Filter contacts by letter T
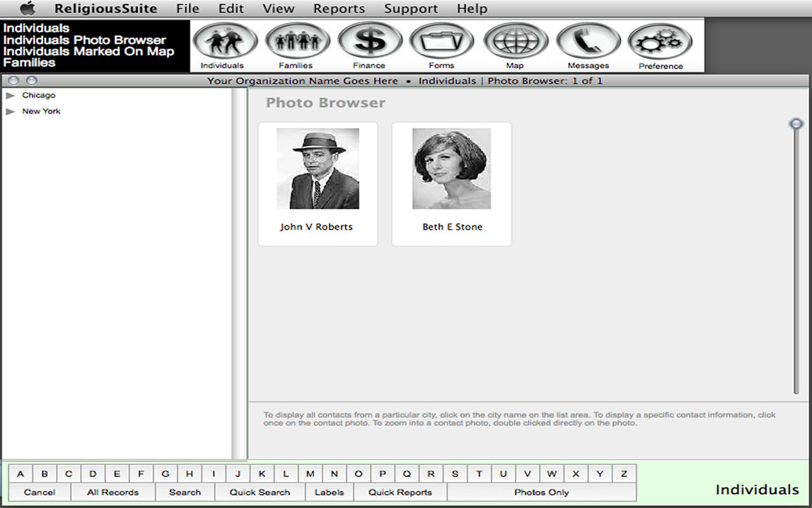Viewport: 812px width, 508px height. click(479, 474)
